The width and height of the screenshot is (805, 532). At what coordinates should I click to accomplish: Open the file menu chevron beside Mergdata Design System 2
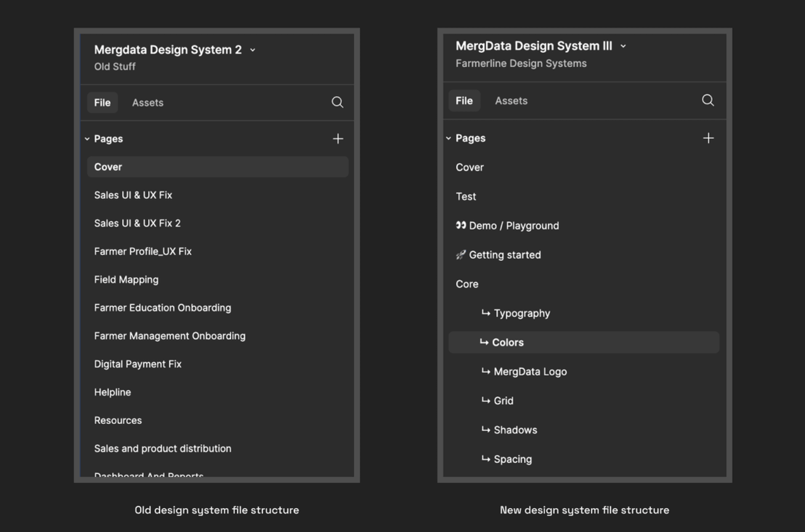coord(253,50)
